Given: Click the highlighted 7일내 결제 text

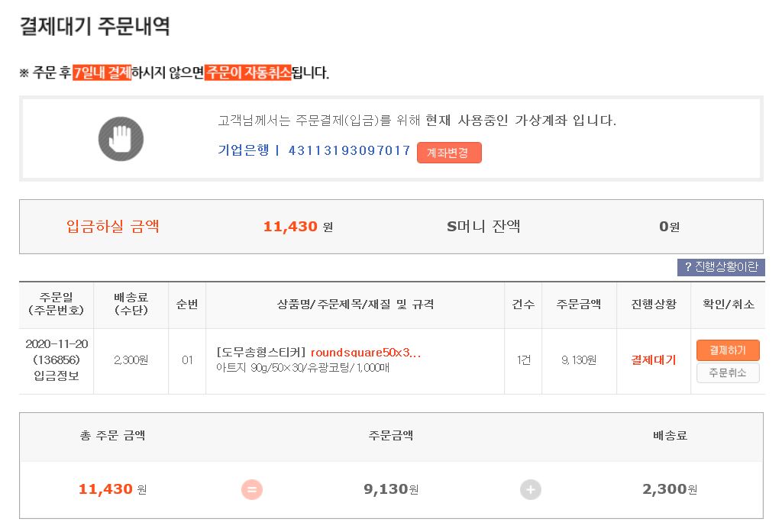Looking at the screenshot, I should 102,73.
